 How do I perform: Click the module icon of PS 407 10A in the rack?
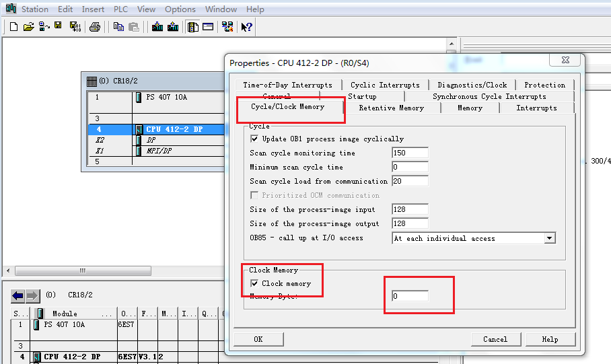[x=139, y=97]
